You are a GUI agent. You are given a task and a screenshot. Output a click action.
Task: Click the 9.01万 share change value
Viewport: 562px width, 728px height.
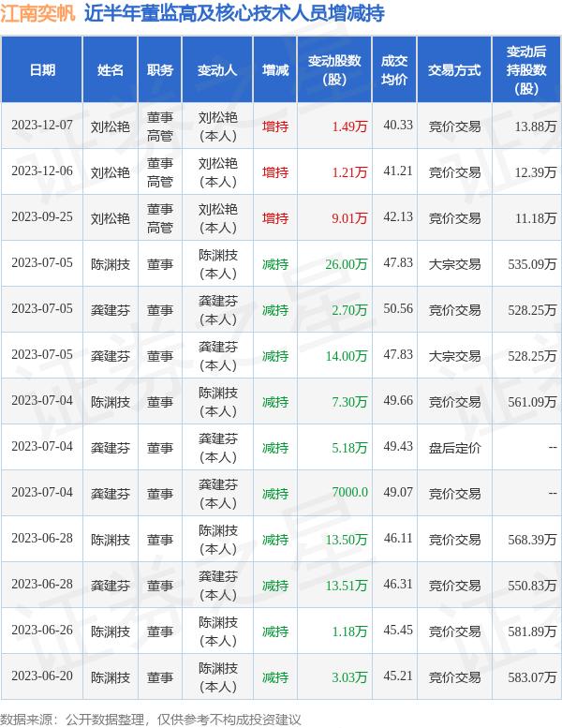pos(349,218)
